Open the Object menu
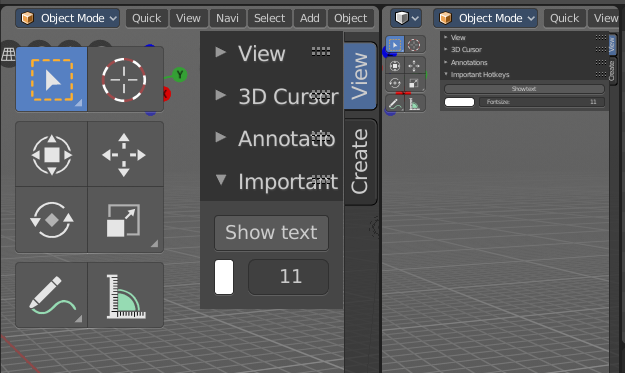Screen dimensions: 625x373 point(350,18)
